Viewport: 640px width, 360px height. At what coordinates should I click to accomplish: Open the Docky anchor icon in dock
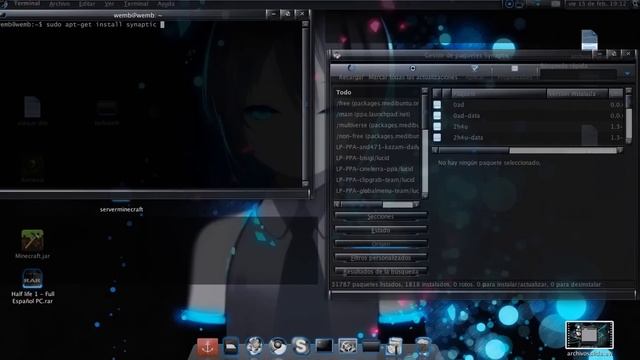coord(207,347)
